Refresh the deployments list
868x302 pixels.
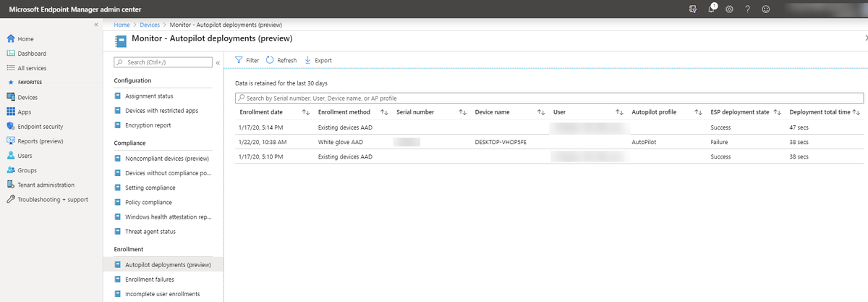pos(281,60)
